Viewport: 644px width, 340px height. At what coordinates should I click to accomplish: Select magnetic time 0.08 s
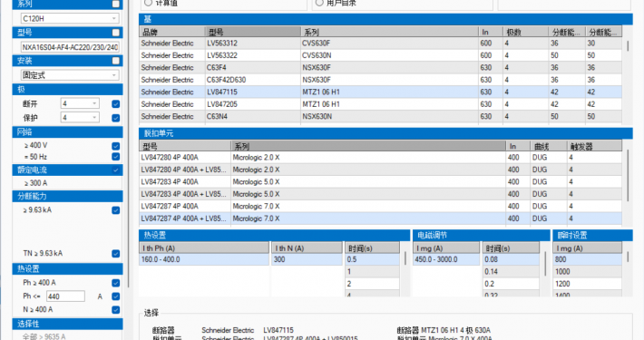click(x=511, y=259)
